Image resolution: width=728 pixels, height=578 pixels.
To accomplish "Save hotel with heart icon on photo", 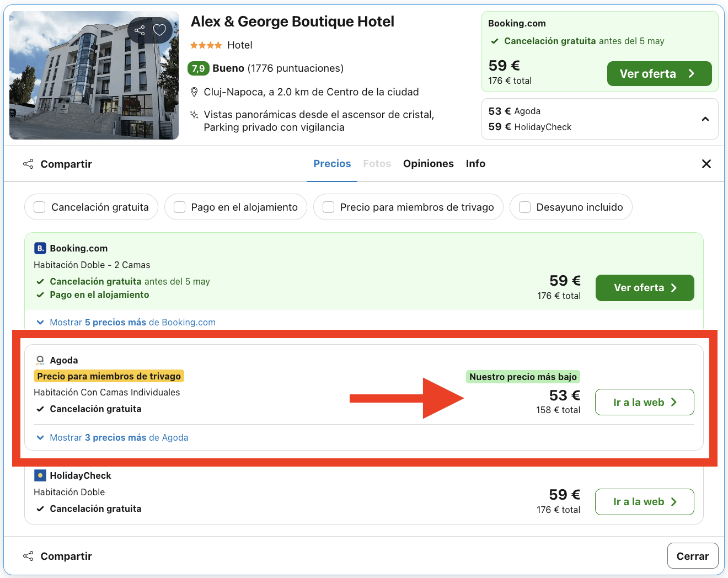I will point(160,30).
